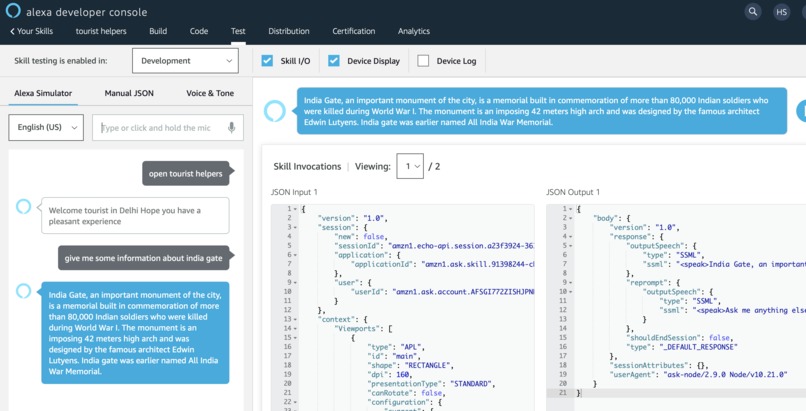Screen dimensions: 806x411
Task: Click the Skill testing is enabled in label
Action: tap(61, 61)
